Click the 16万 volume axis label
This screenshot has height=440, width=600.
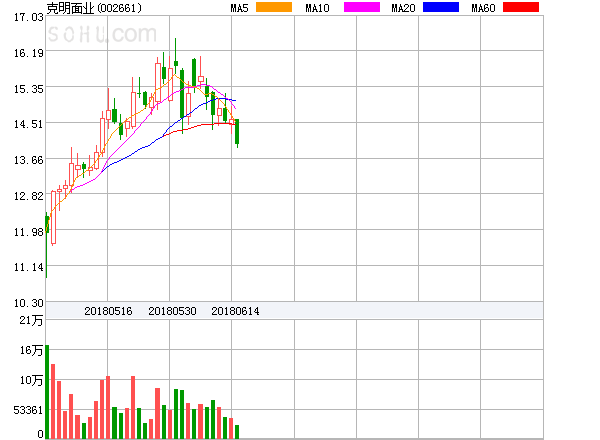point(31,350)
